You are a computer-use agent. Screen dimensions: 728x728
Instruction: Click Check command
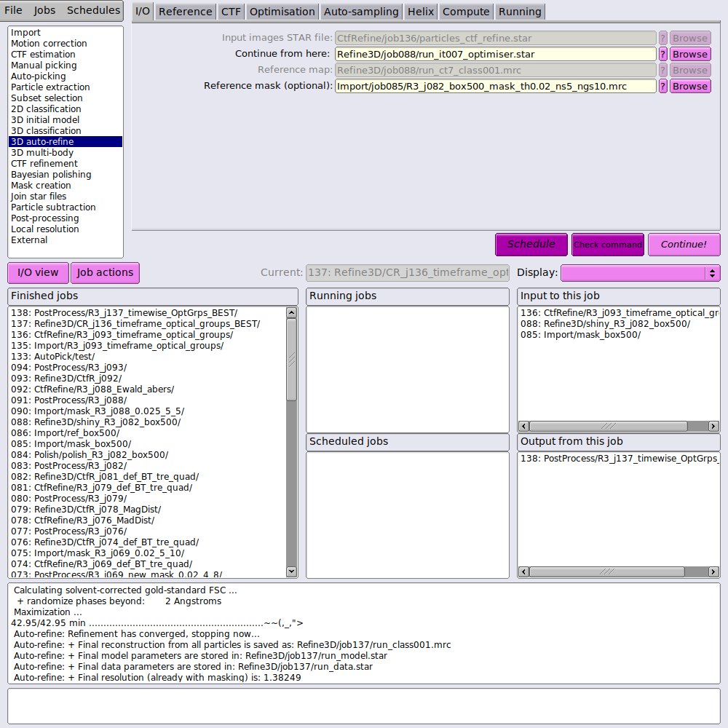pyautogui.click(x=608, y=245)
